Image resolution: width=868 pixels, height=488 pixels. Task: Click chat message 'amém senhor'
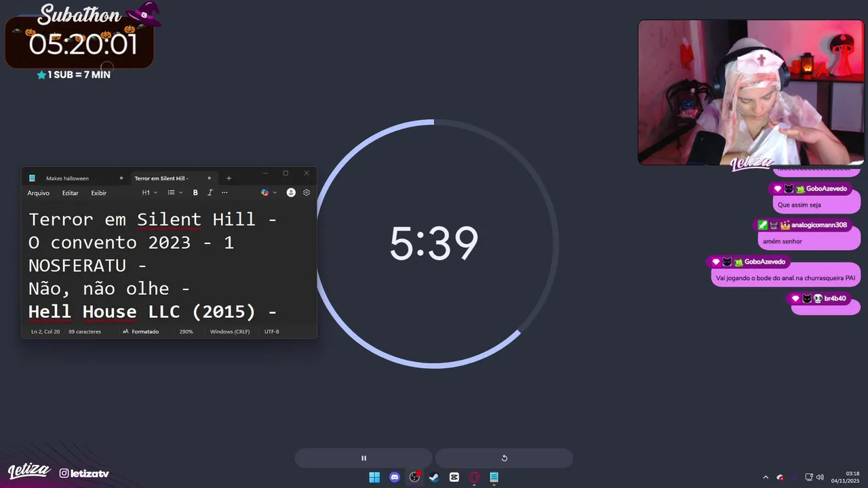pyautogui.click(x=782, y=241)
